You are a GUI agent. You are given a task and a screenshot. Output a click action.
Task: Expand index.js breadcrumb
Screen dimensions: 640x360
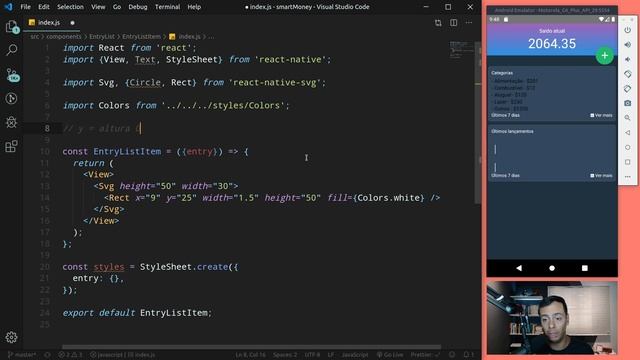[x=185, y=37]
